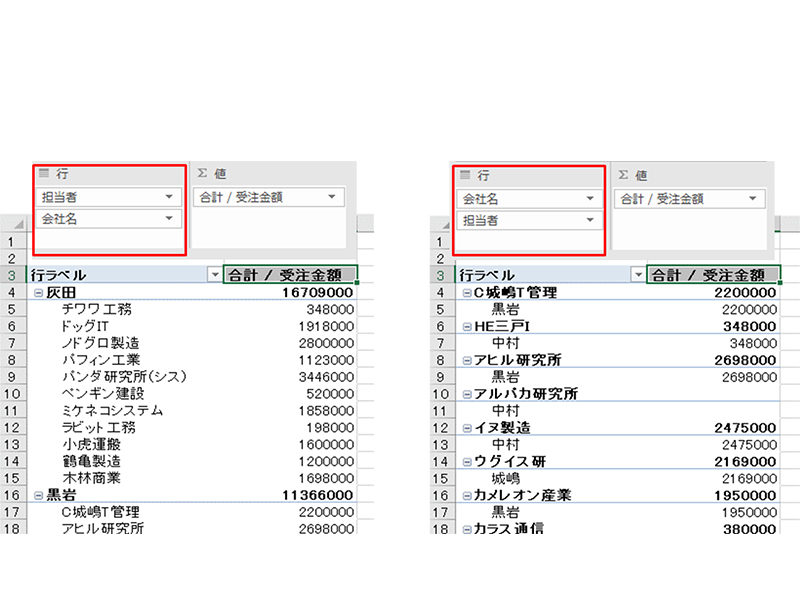This screenshot has width=800, height=600.
Task: Collapse the イヌ製造 company group
Action: [466, 427]
